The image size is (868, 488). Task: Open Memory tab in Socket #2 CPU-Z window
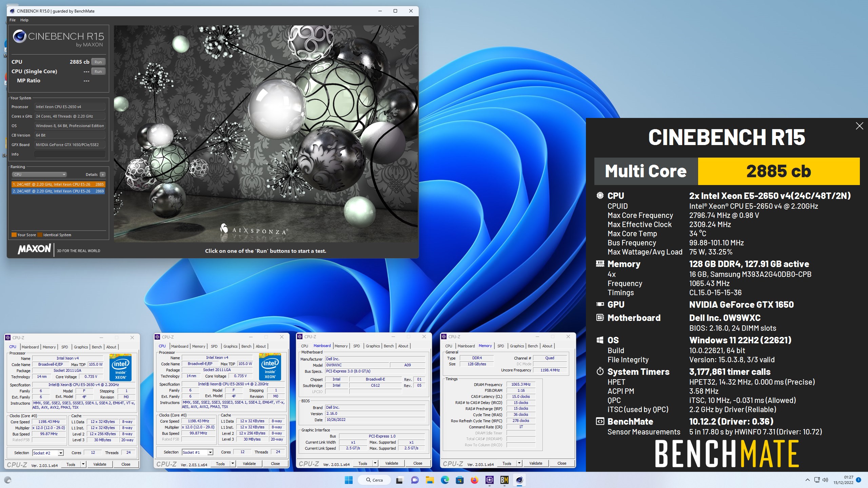point(49,347)
